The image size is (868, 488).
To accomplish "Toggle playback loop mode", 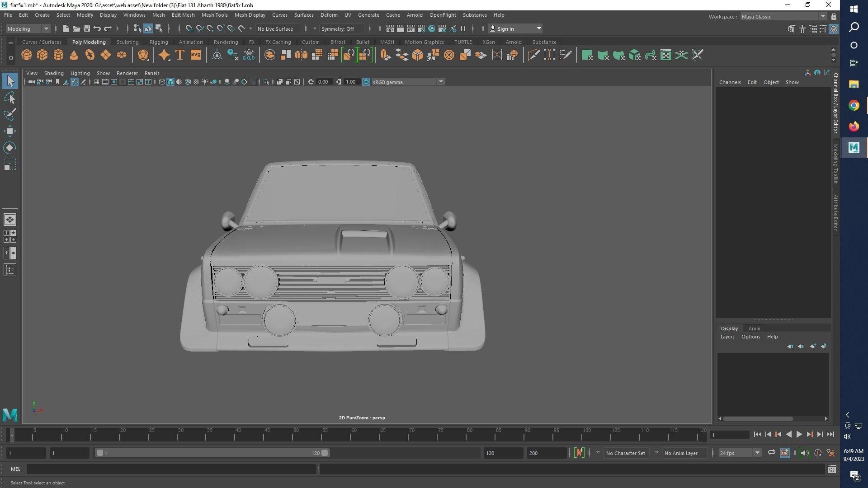I will pyautogui.click(x=771, y=453).
